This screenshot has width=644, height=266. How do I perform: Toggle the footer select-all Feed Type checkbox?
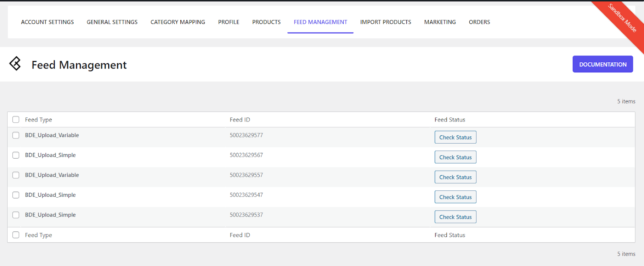(x=16, y=235)
